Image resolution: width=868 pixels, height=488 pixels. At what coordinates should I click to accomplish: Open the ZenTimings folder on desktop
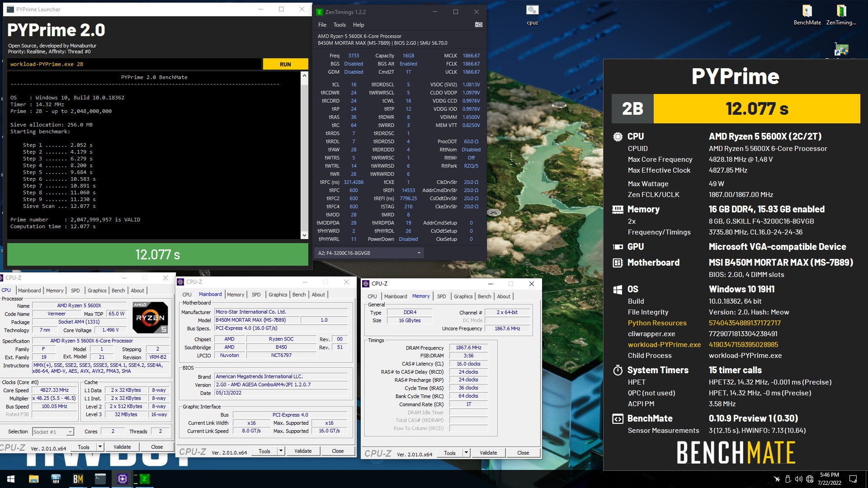tap(841, 15)
